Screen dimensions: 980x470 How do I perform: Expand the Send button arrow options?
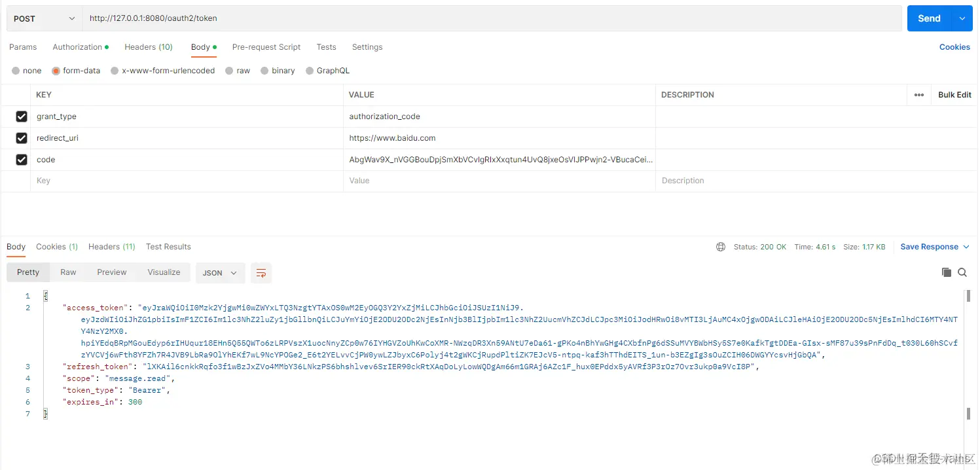[962, 18]
